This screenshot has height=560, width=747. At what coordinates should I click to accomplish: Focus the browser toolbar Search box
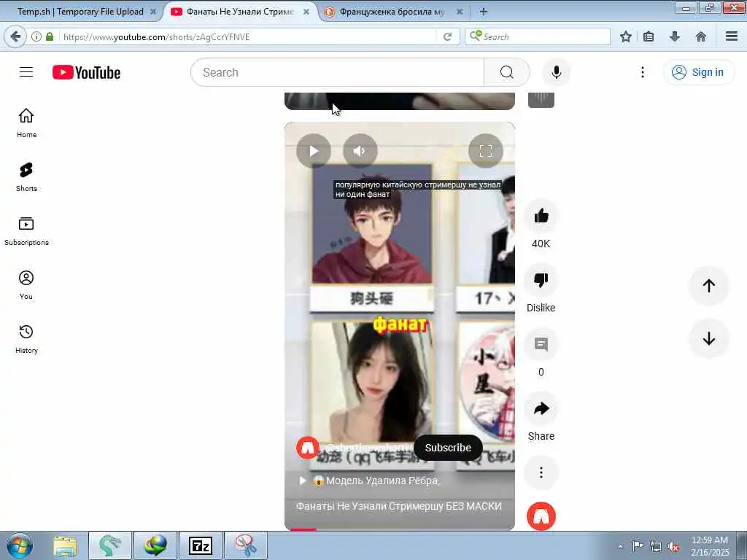538,36
